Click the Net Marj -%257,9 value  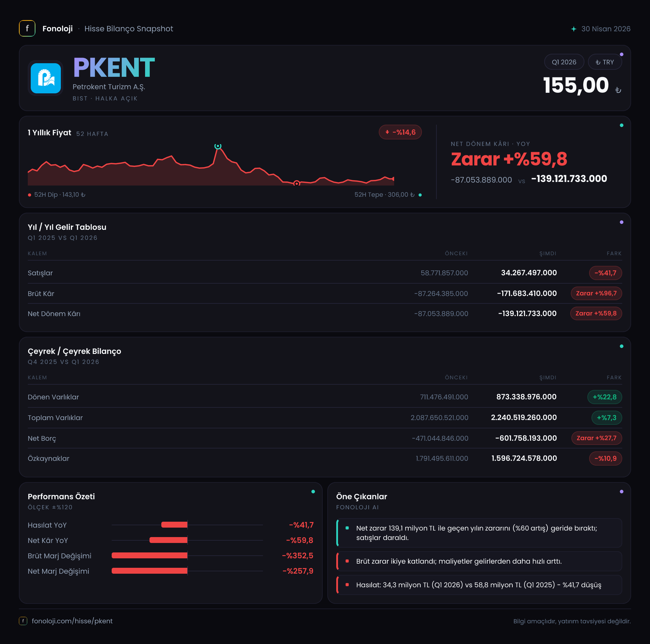(298, 571)
